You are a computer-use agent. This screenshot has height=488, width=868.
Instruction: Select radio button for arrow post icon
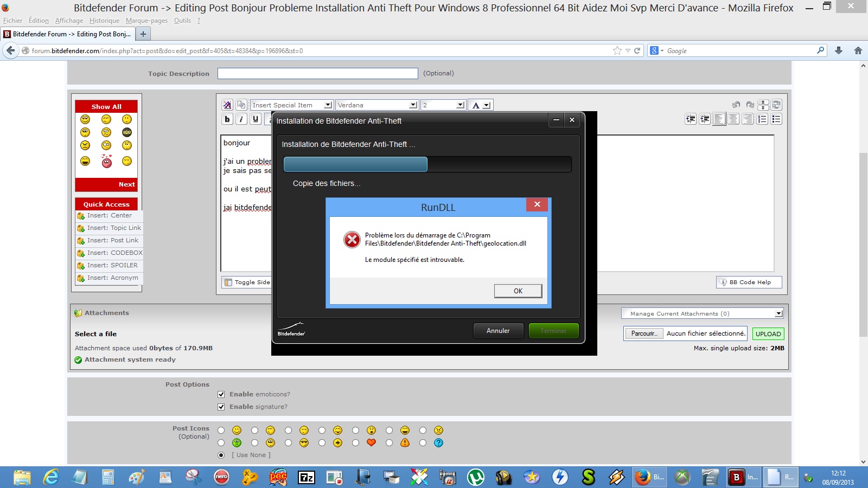click(x=322, y=442)
